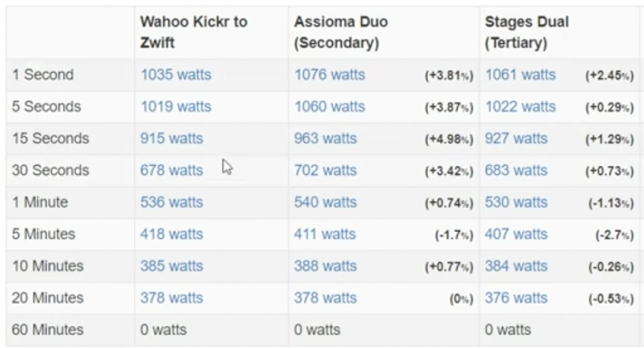Open the 388 watts link

(326, 266)
